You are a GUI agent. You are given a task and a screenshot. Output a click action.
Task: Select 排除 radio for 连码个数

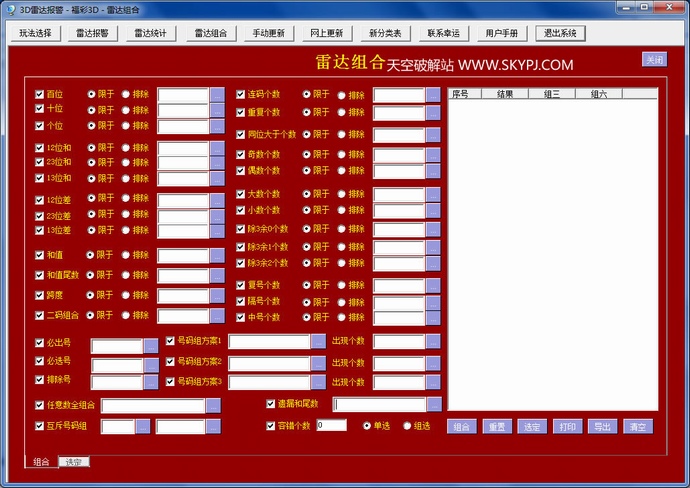tap(342, 96)
